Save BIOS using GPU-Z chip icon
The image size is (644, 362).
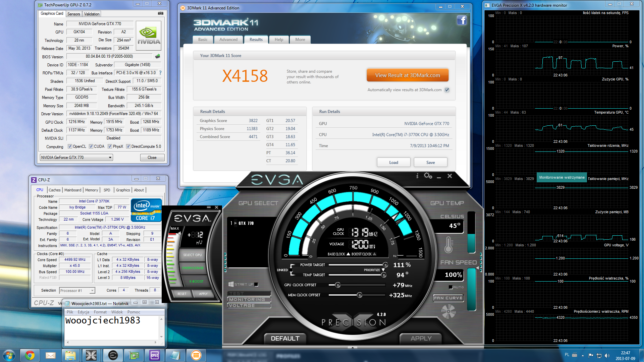click(158, 56)
